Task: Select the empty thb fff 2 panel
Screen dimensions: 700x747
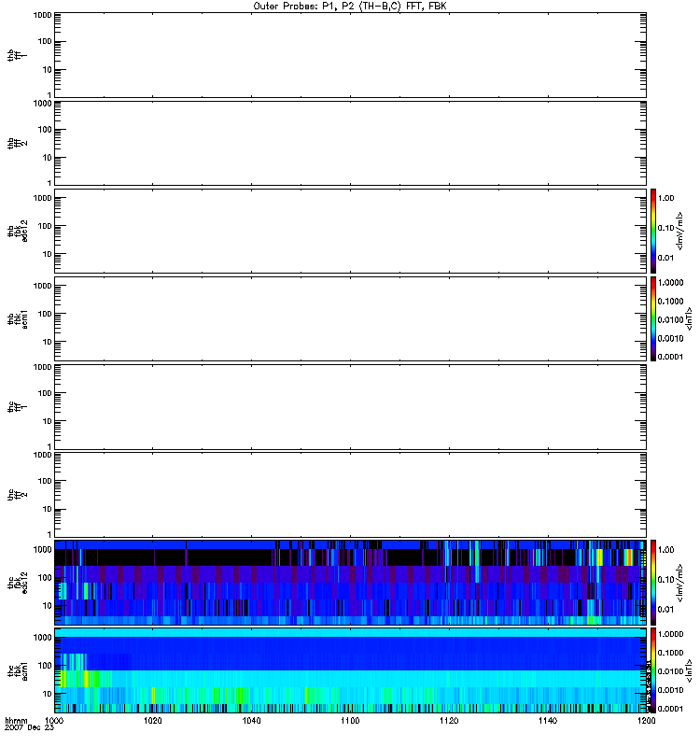Action: tap(350, 142)
